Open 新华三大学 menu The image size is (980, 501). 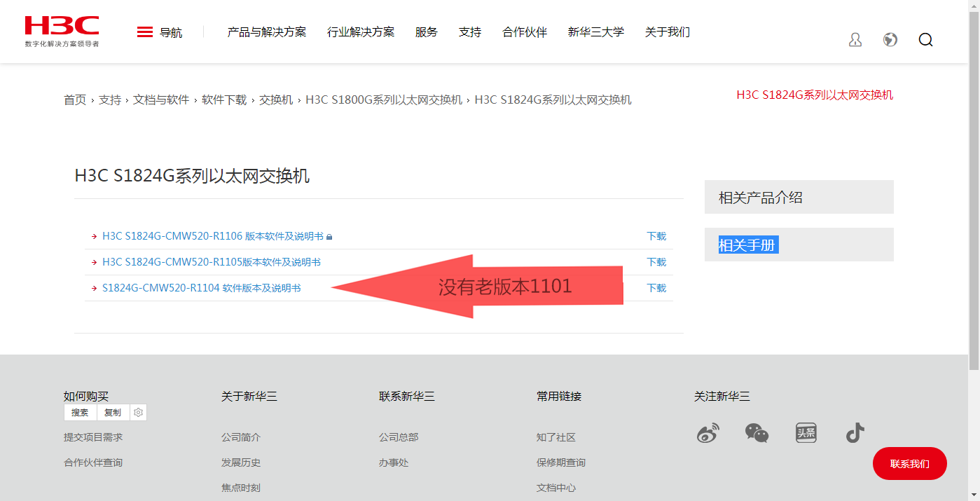(596, 32)
